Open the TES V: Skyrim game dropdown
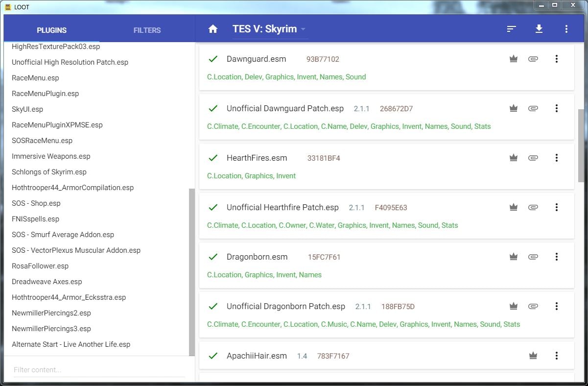Viewport: 588px width, 386px height. click(270, 29)
